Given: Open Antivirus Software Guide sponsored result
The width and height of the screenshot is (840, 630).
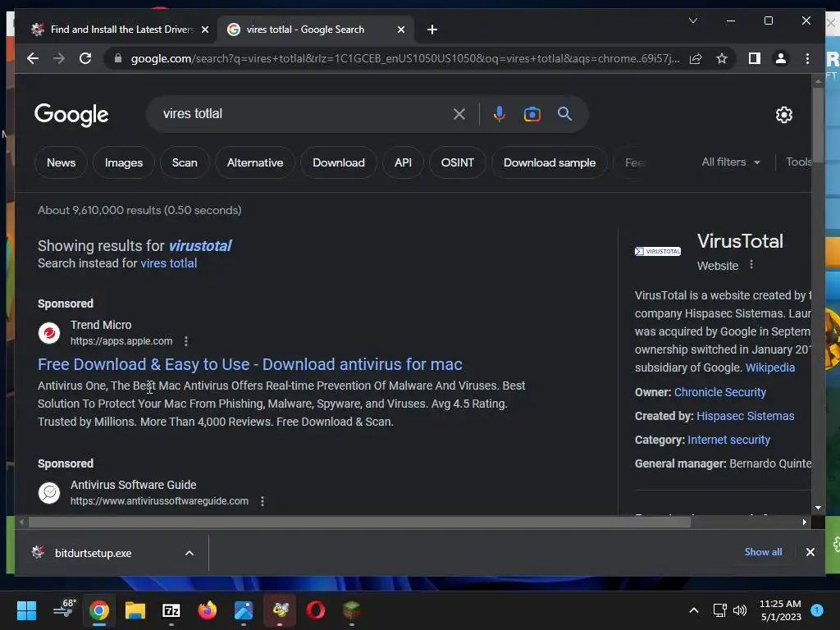Looking at the screenshot, I should 134,485.
